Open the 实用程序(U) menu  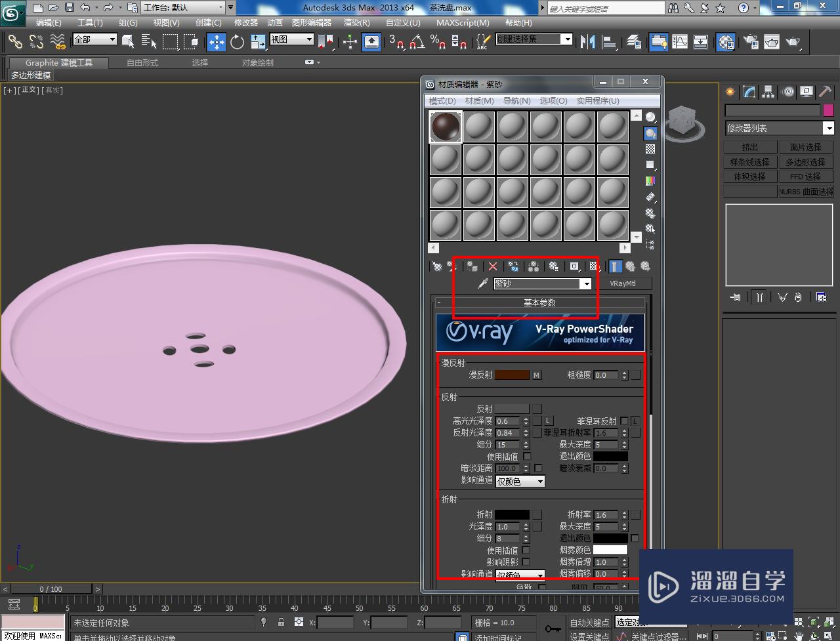point(598,101)
